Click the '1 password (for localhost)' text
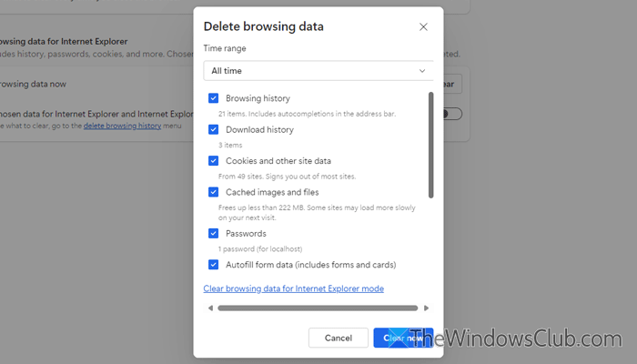 [x=260, y=249]
